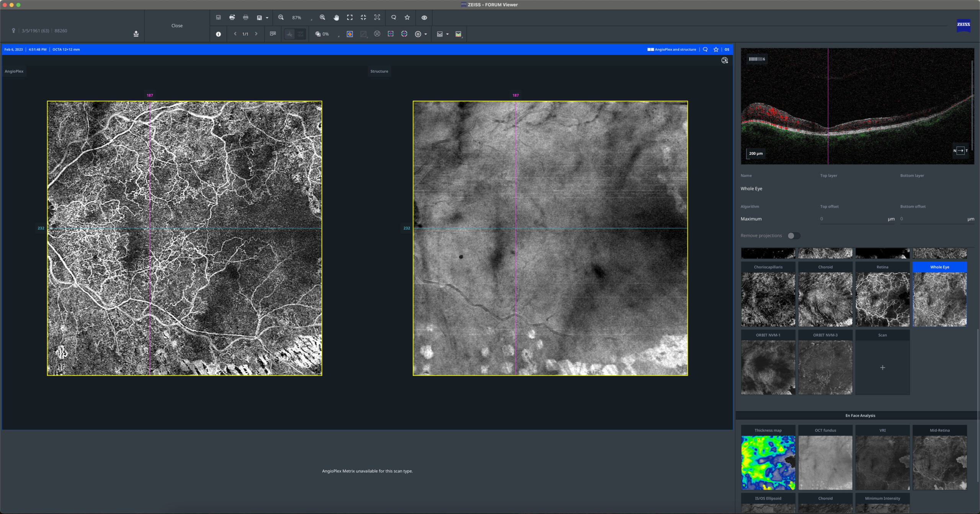
Task: Select the hand pan tool
Action: [x=336, y=18]
